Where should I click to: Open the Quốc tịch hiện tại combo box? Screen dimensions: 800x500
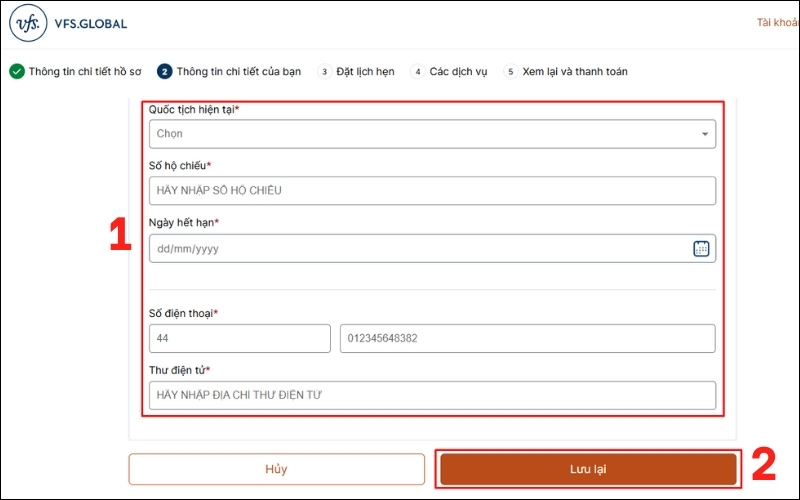[420, 134]
